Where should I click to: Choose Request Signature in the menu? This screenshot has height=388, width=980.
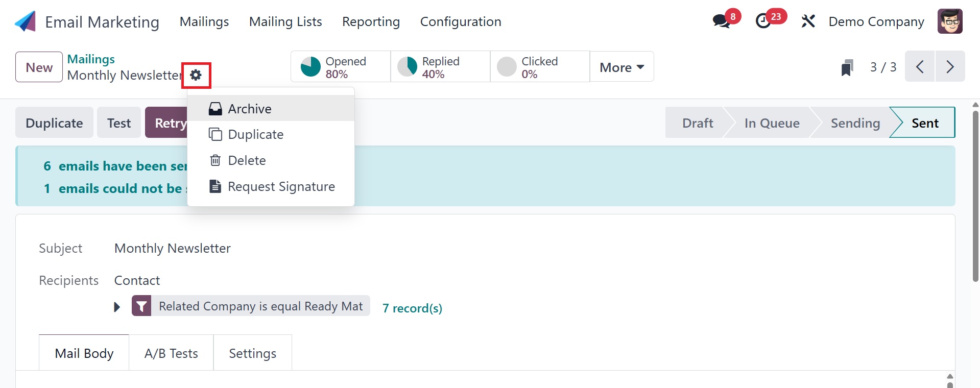click(281, 186)
